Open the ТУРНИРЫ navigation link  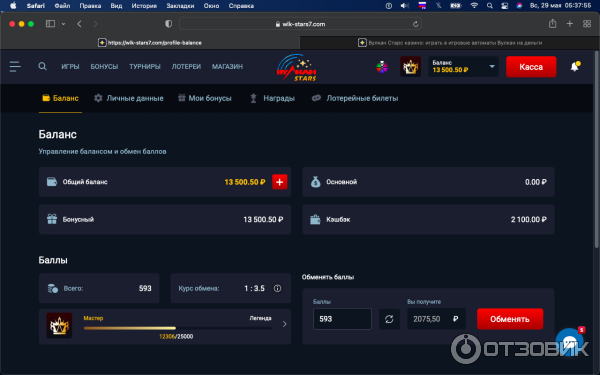(145, 67)
